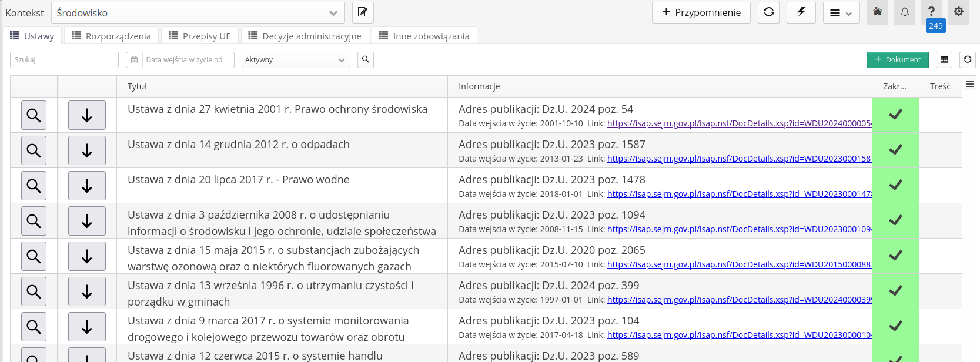Toggle the Zakres checkmark for Prawo wodne
Image resolution: width=980 pixels, height=362 pixels.
[895, 185]
